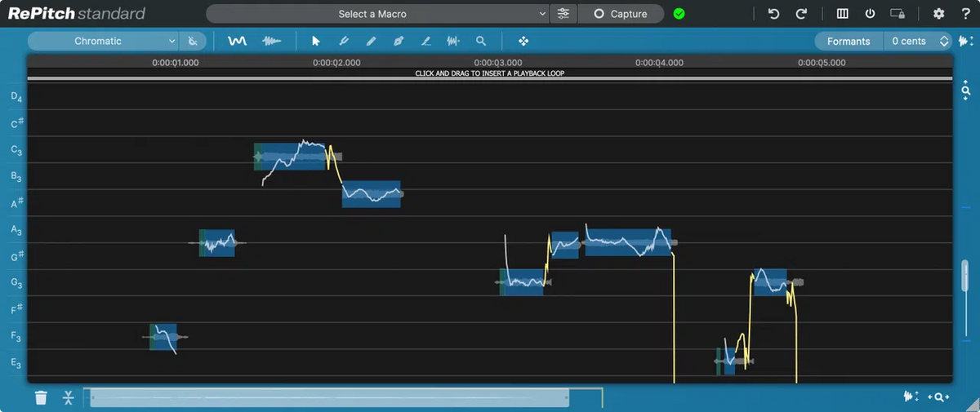Redo the last undone edit
The height and width of the screenshot is (412, 980).
(x=801, y=14)
